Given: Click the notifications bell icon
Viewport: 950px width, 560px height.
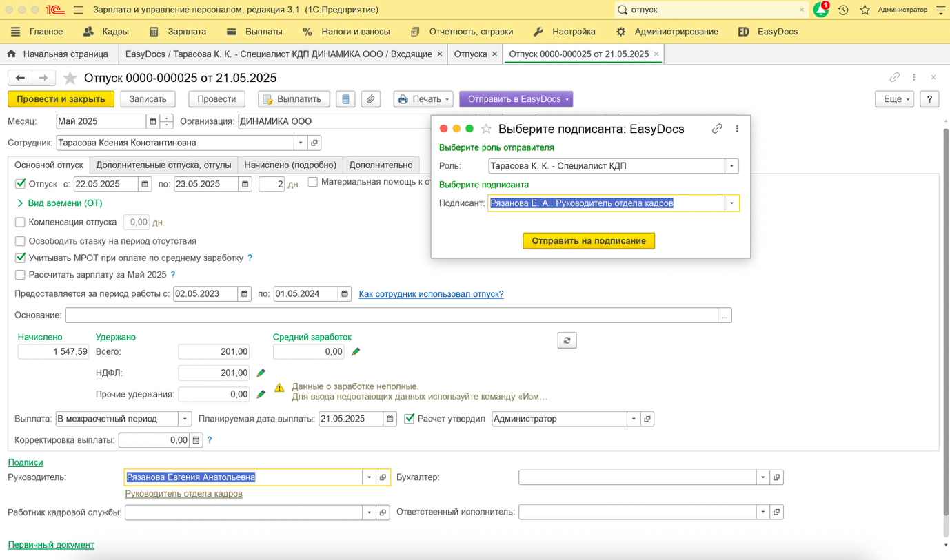Looking at the screenshot, I should [x=820, y=10].
